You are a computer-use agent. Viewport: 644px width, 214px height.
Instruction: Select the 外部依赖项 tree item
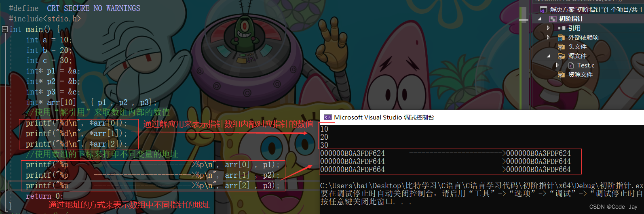pos(583,38)
